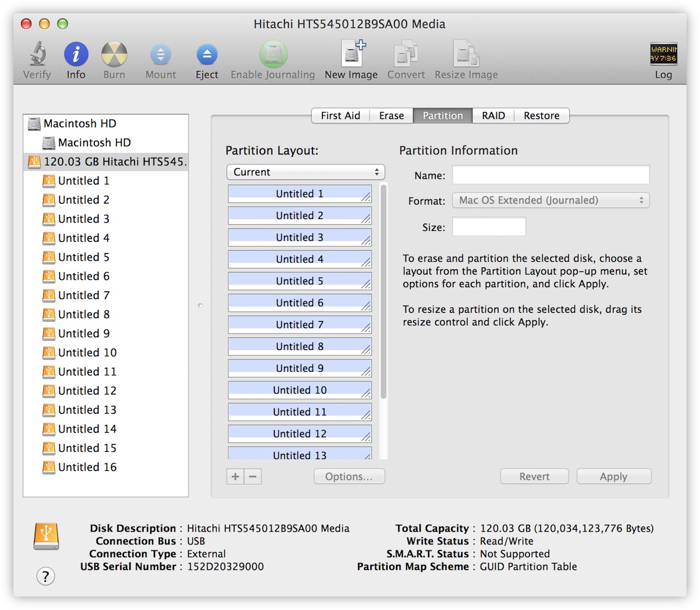The image size is (700, 610).
Task: Select Untitled 16 volume in sidebar
Action: 105,466
